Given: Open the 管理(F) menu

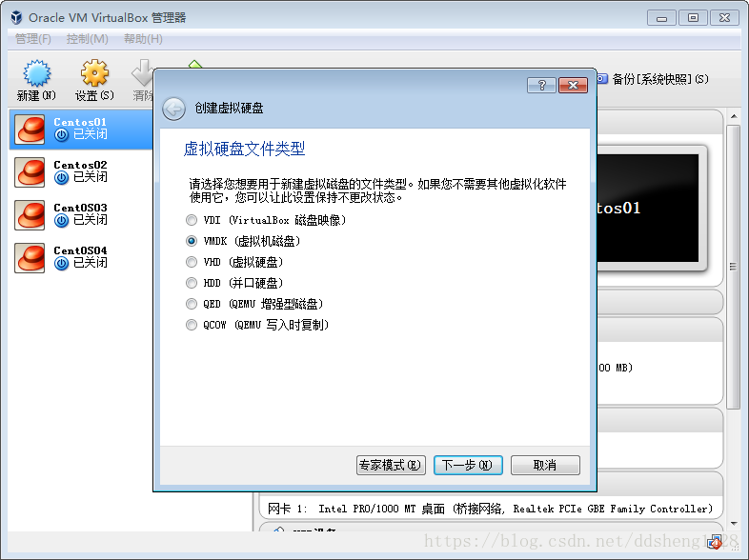Looking at the screenshot, I should pyautogui.click(x=33, y=39).
